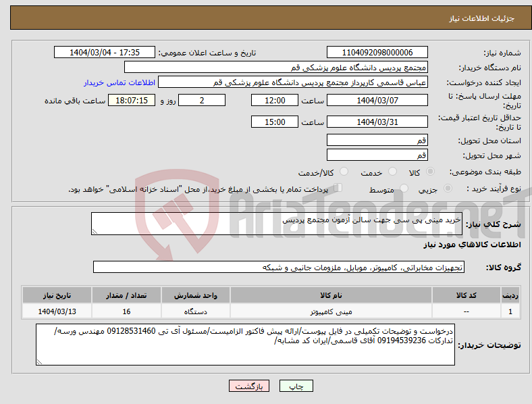Click the response deadline date 1404/03/07 field

click(377, 100)
